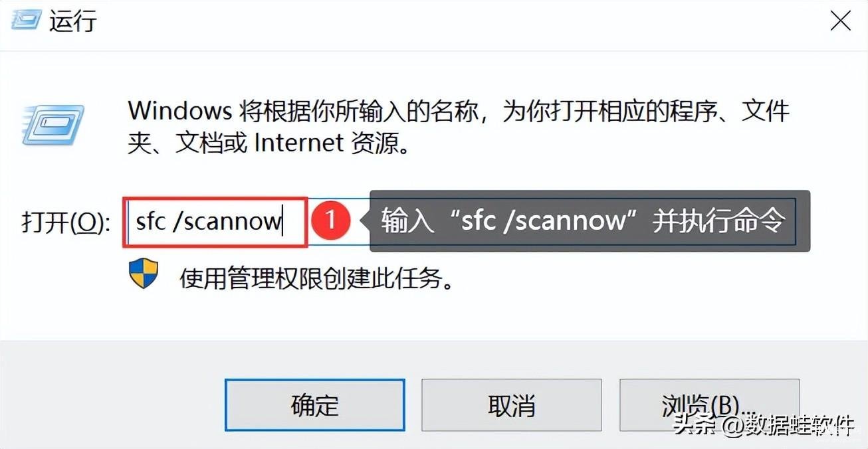Click the 运行 title text
This screenshot has width=868, height=449.
tap(74, 21)
